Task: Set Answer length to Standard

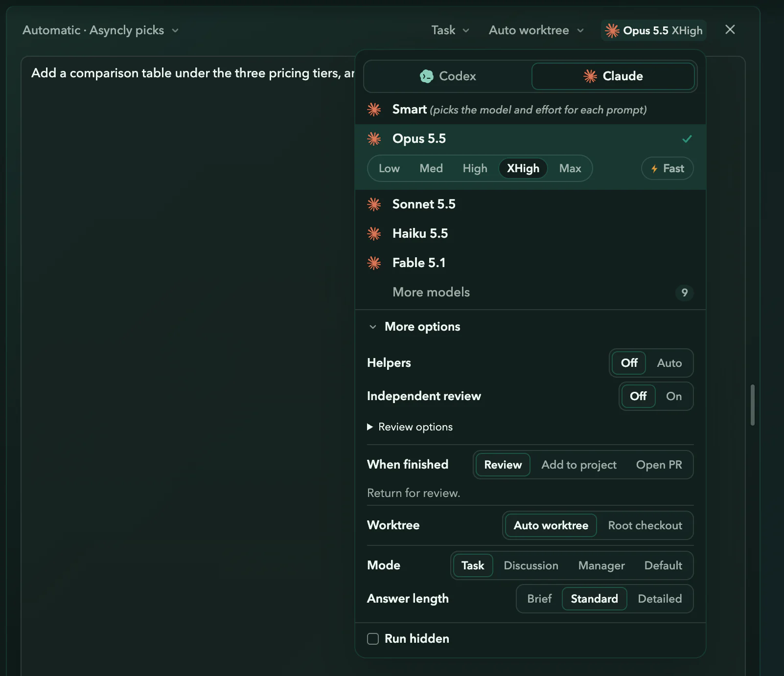Action: pyautogui.click(x=594, y=599)
